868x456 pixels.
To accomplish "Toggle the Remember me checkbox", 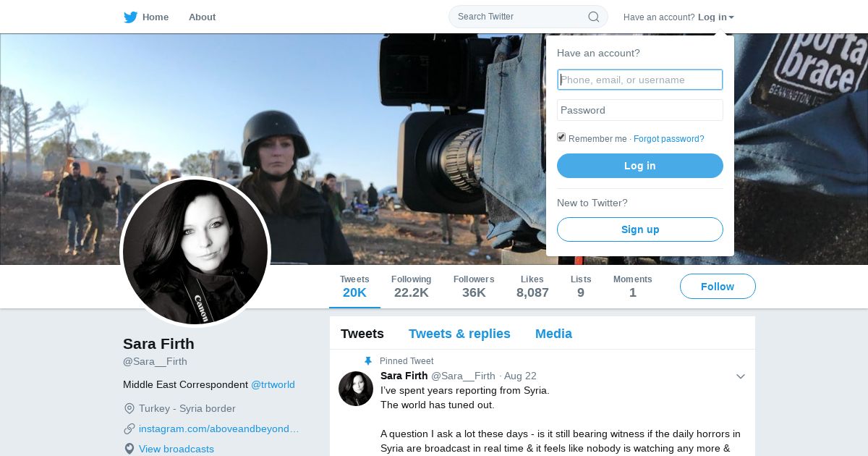I will [x=561, y=138].
